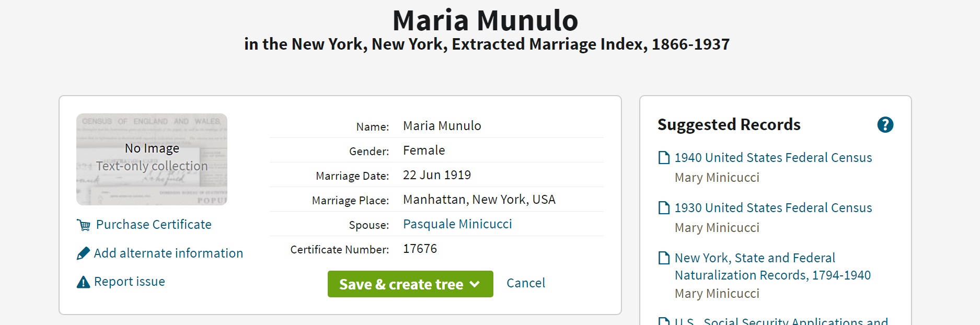Click the Naturalization Records document icon

click(664, 258)
